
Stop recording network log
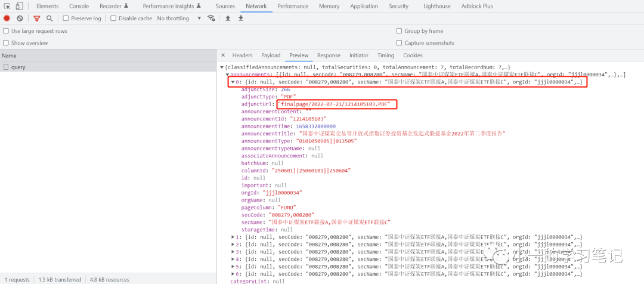point(7,18)
